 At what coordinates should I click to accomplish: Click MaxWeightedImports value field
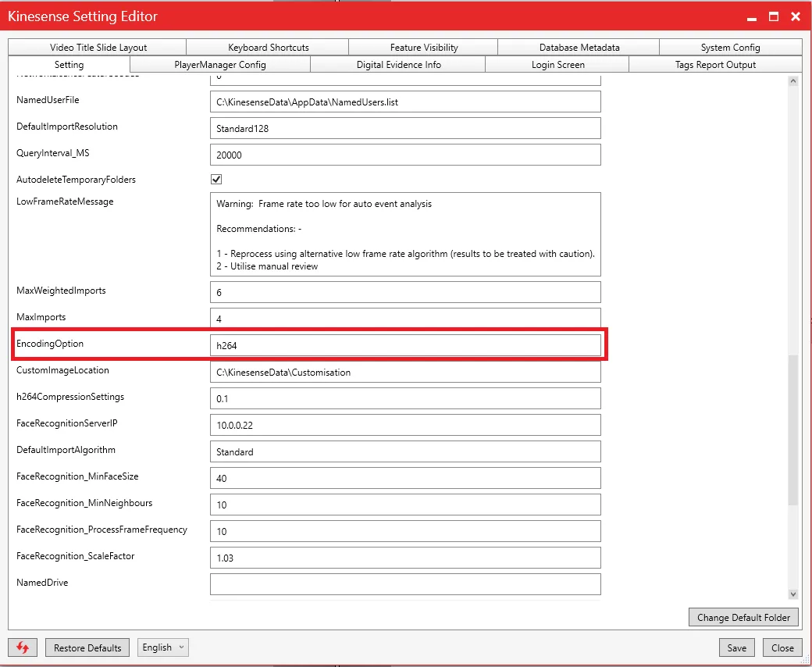(405, 292)
